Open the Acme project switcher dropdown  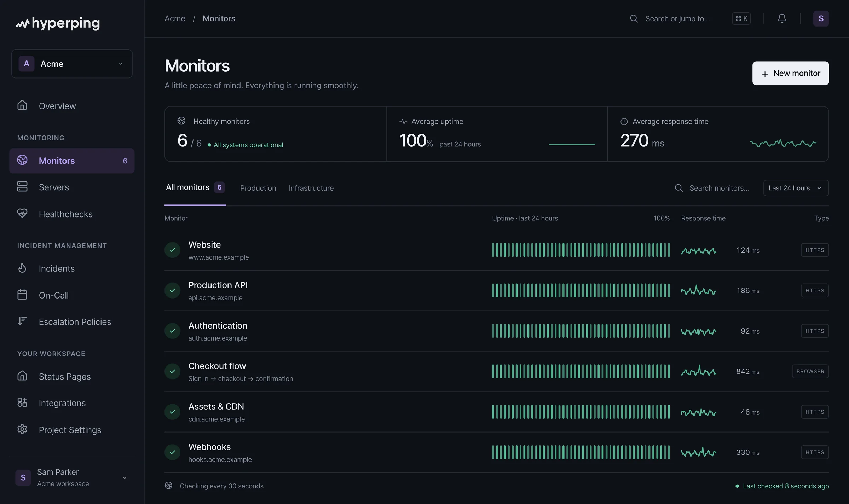[x=72, y=64]
